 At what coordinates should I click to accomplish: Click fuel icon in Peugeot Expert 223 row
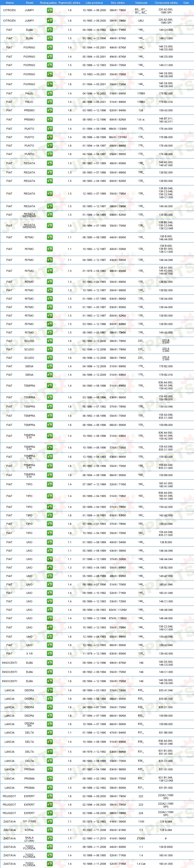tap(50, 805)
